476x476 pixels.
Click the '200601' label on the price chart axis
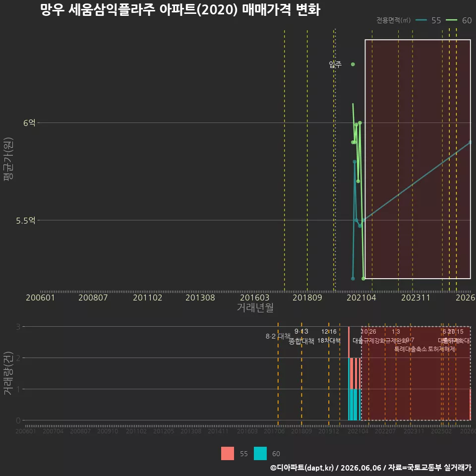coord(40,297)
